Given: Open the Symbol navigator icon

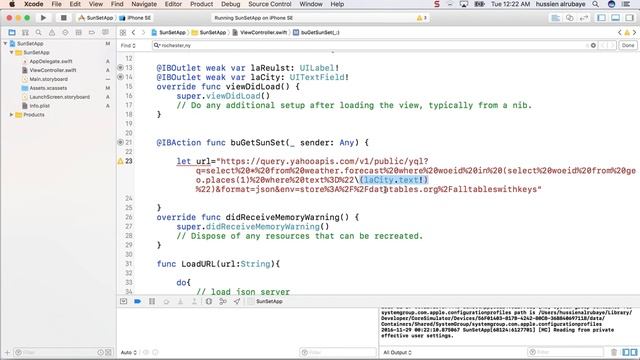Looking at the screenshot, I should pyautogui.click(x=25, y=32).
